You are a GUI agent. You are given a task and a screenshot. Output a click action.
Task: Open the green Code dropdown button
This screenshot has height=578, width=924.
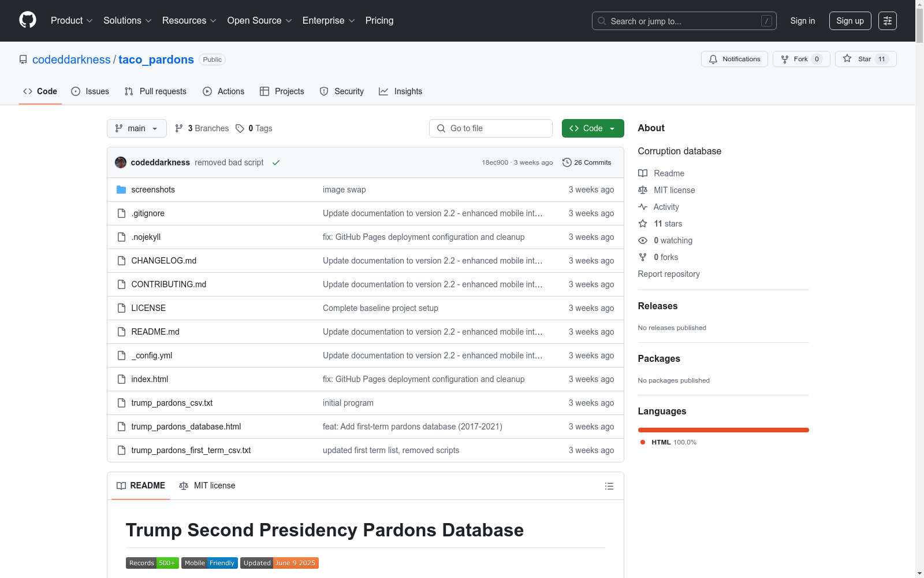[593, 128]
